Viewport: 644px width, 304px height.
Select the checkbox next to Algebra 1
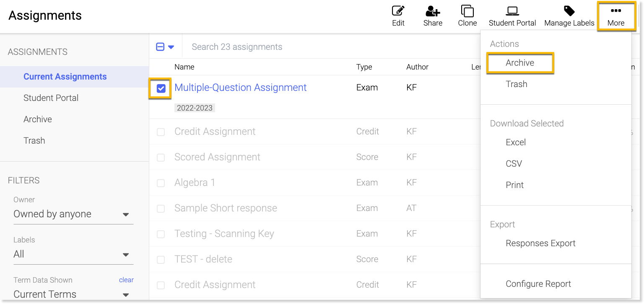click(161, 183)
